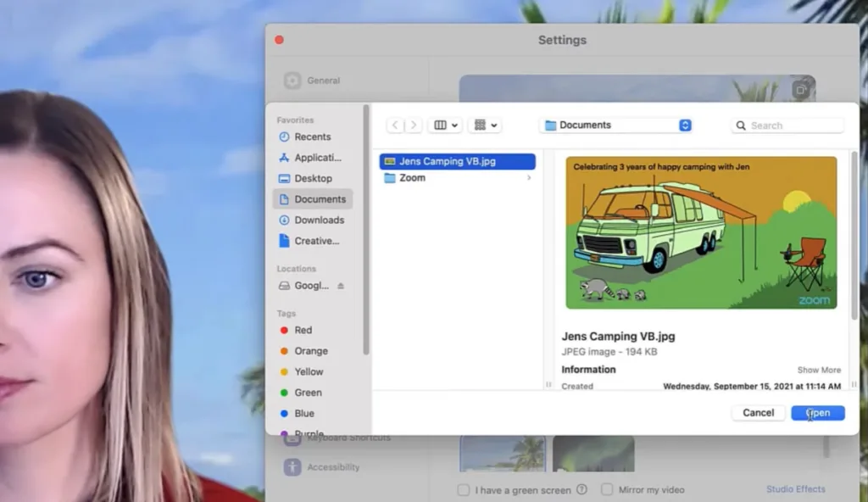Open Applications folder in sidebar
This screenshot has width=868, height=502.
[317, 158]
